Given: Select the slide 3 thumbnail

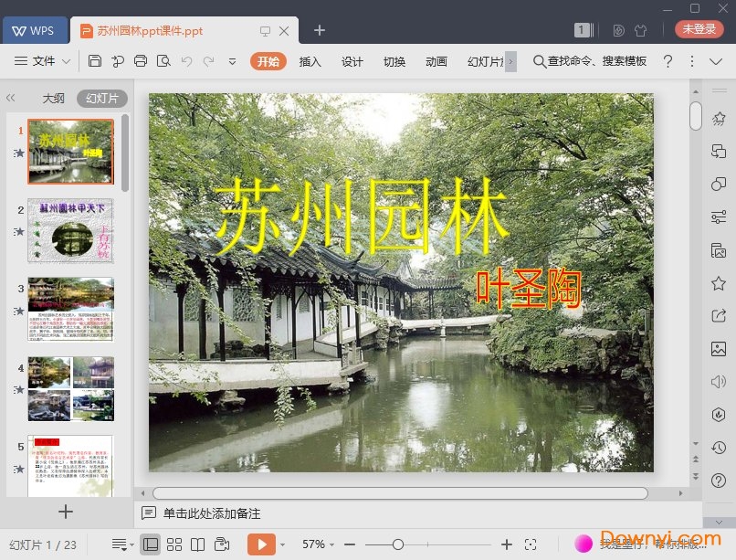Looking at the screenshot, I should pyautogui.click(x=71, y=309).
